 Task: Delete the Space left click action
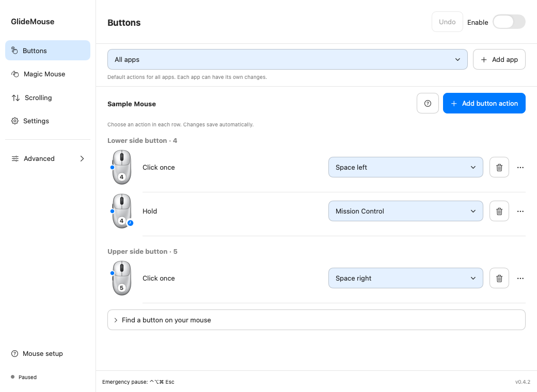coord(499,167)
